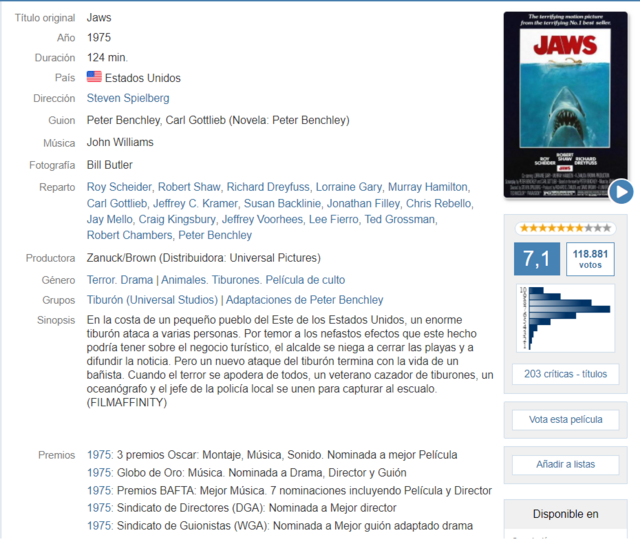Screen dimensions: 640x544
Task: Open 1975 Oscar awards year link
Action: tap(99, 455)
